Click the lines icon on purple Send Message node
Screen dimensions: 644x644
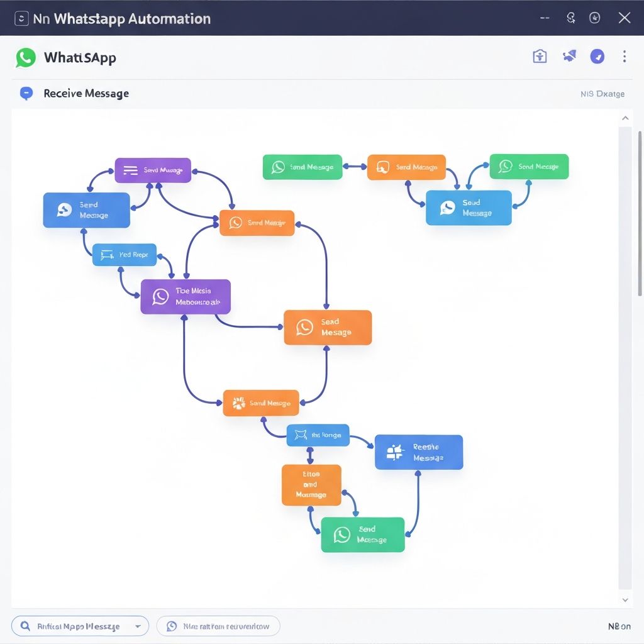(x=130, y=170)
